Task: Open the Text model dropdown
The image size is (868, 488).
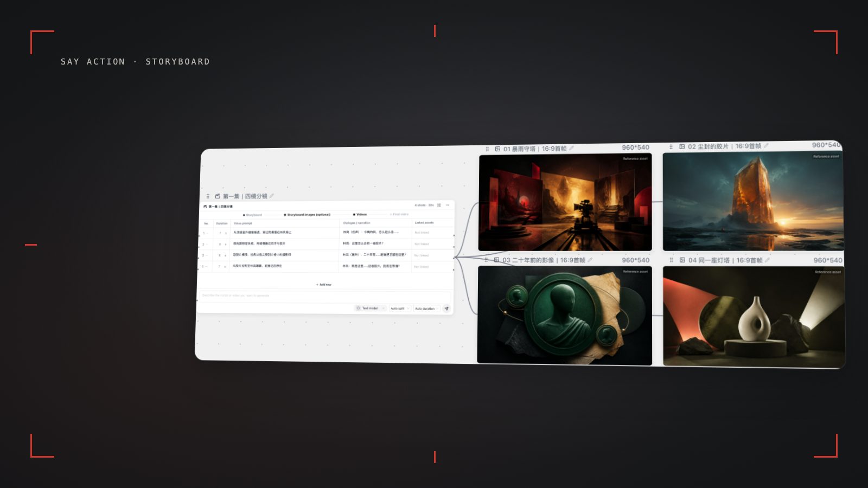Action: (x=371, y=308)
